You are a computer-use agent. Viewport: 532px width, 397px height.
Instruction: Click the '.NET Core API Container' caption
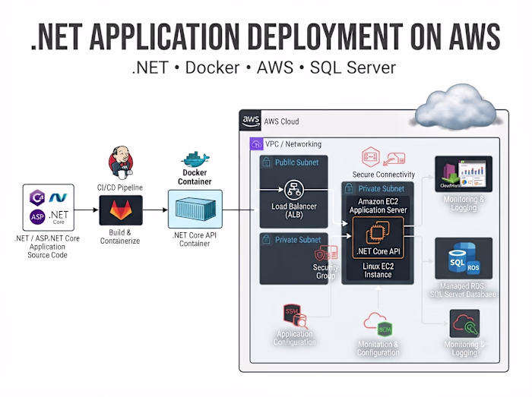pyautogui.click(x=195, y=239)
